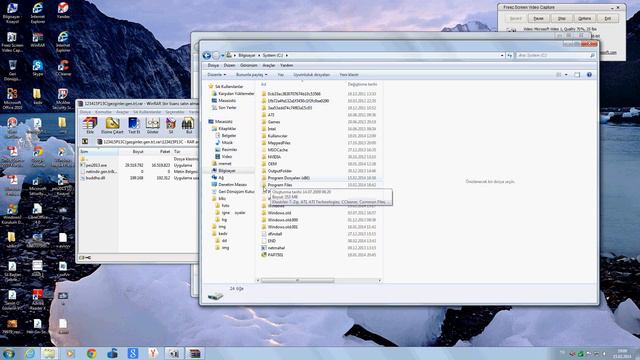Select the Games folder in Explorer list
Screen dimensions: 640x360
pos(274,122)
